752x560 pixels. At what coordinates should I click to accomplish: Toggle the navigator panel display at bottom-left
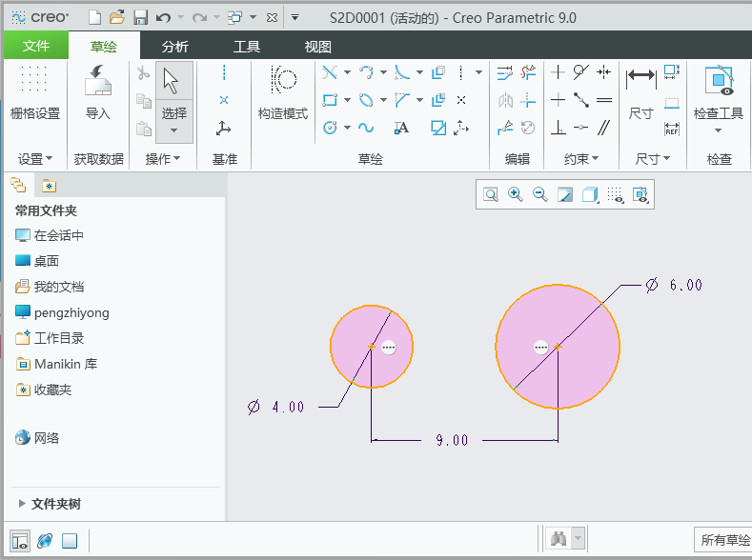click(20, 541)
